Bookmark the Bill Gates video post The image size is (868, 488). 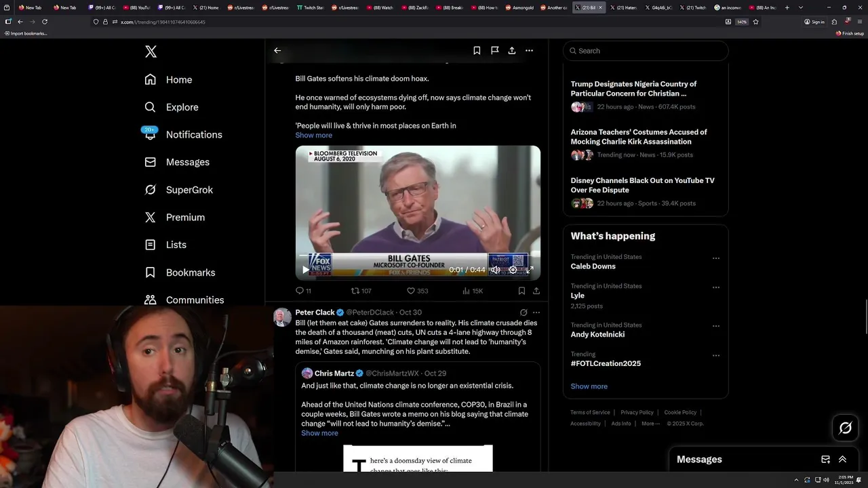click(521, 291)
